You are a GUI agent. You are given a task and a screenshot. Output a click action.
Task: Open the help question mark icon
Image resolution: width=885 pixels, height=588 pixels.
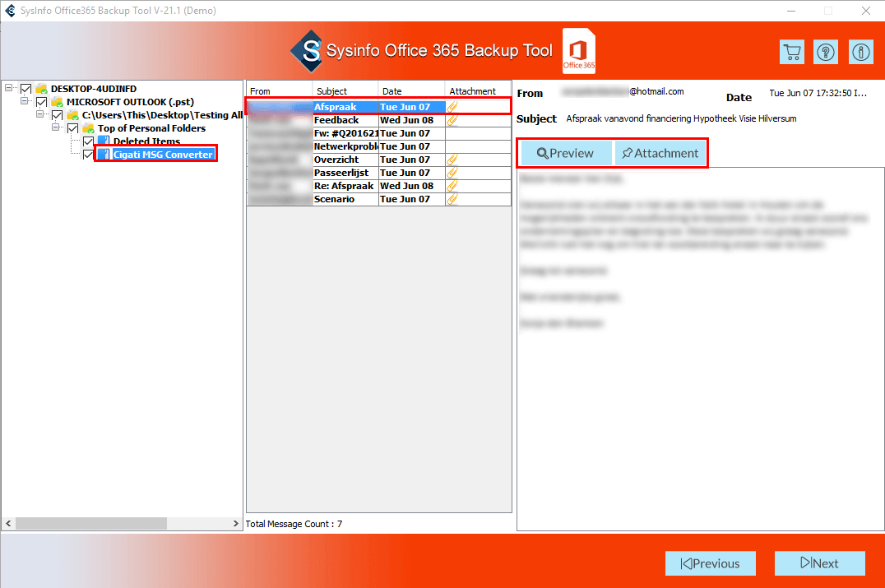pos(826,52)
